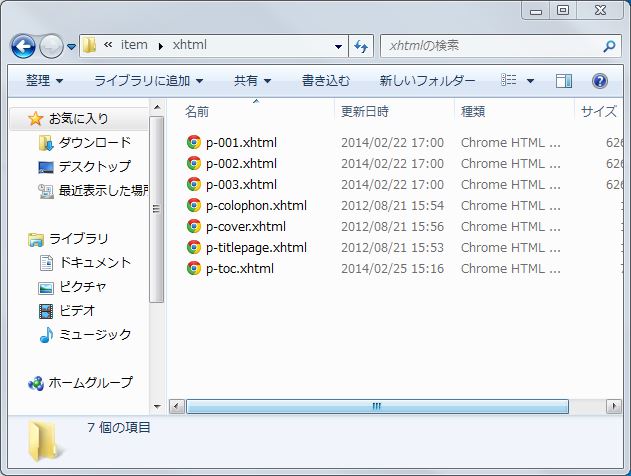The height and width of the screenshot is (476, 631).
Task: Create folder with 新しいフォルダー
Action: tap(427, 81)
